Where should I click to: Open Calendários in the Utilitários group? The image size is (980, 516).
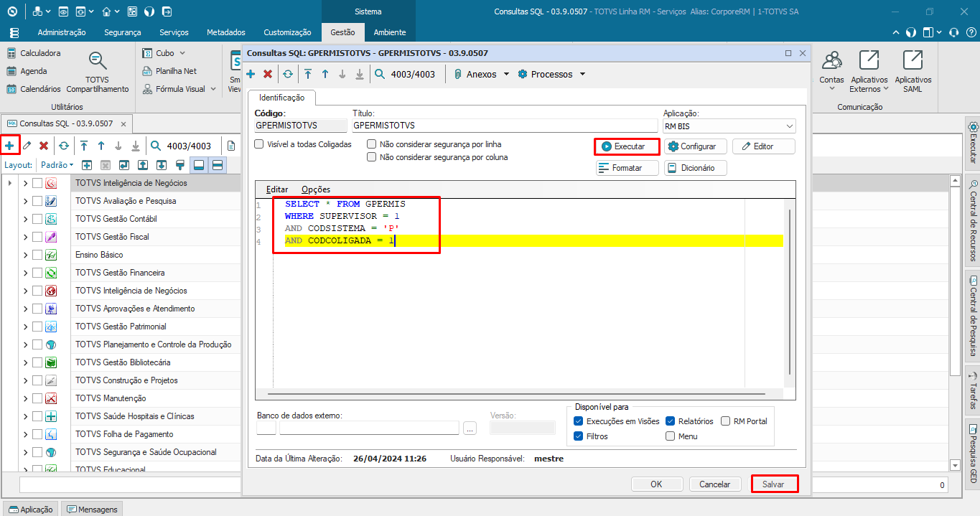click(x=34, y=89)
